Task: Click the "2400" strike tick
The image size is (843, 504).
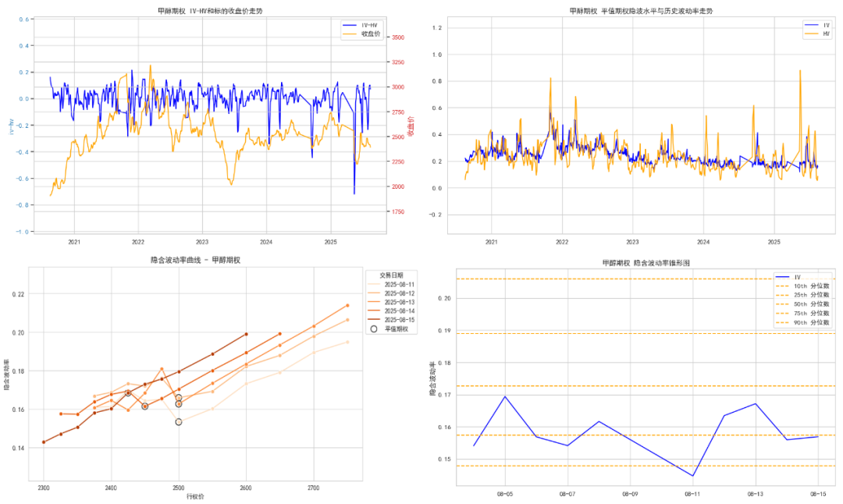Action: click(111, 488)
